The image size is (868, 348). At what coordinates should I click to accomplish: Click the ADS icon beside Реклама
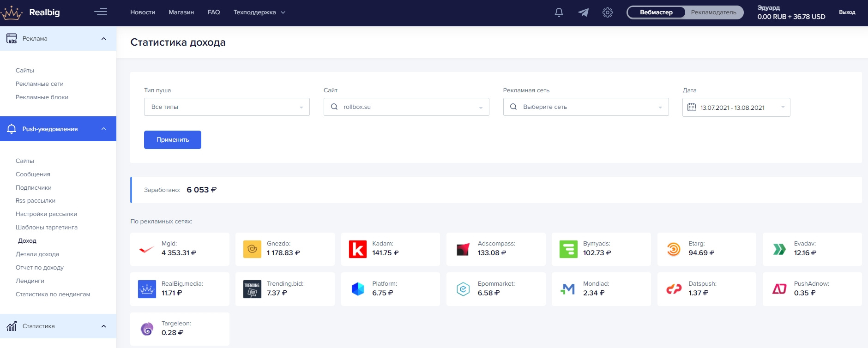(x=12, y=39)
